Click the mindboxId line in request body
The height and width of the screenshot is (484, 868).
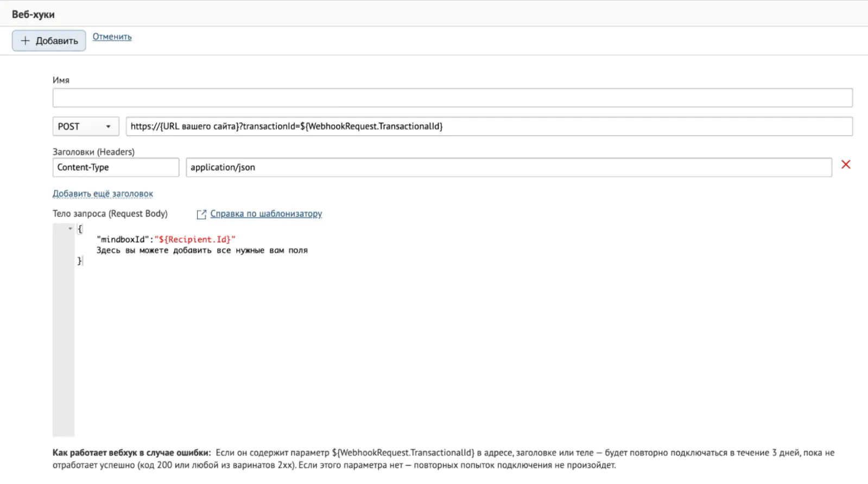[166, 239]
